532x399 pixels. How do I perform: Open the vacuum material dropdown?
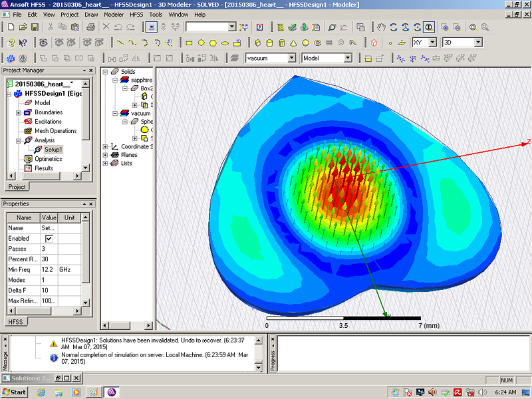click(291, 58)
